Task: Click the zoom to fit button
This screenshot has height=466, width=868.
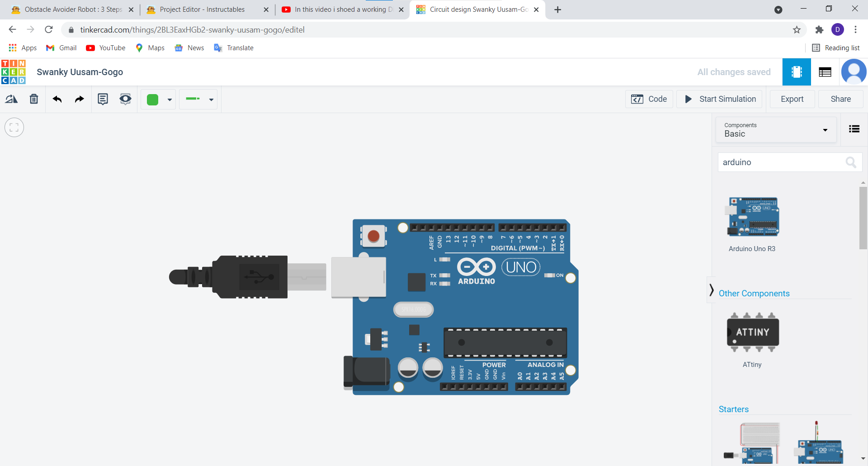Action: [14, 127]
